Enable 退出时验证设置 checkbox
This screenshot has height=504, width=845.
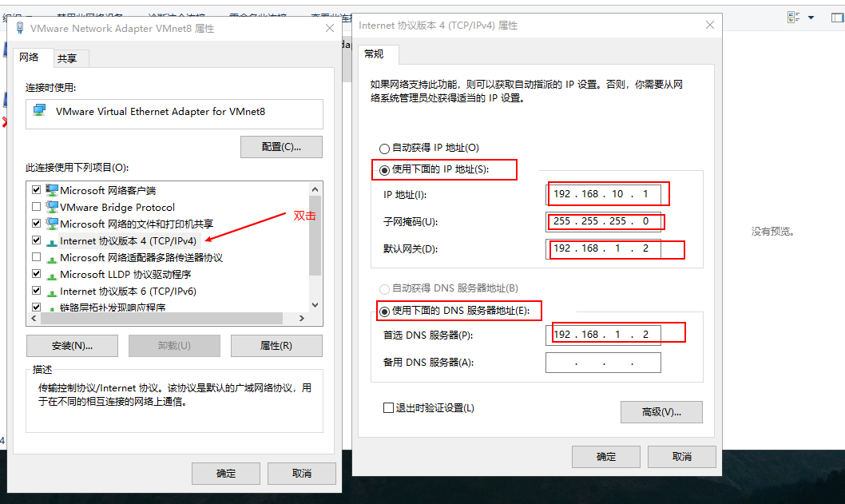(388, 407)
